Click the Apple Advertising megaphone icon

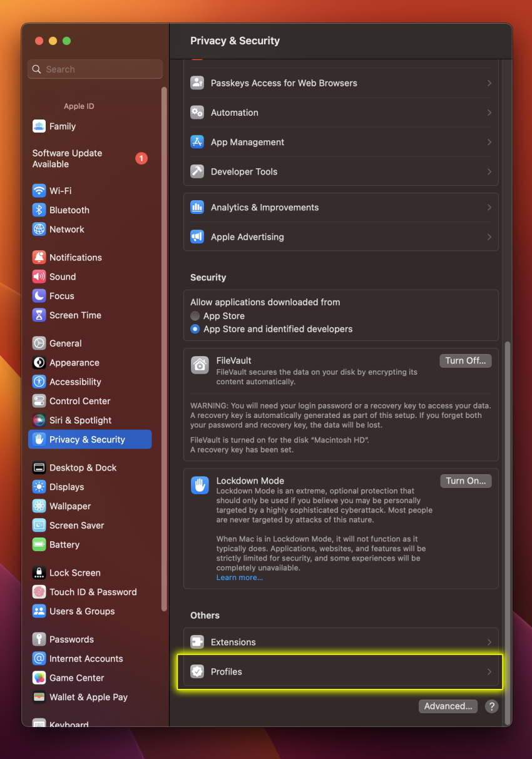197,237
